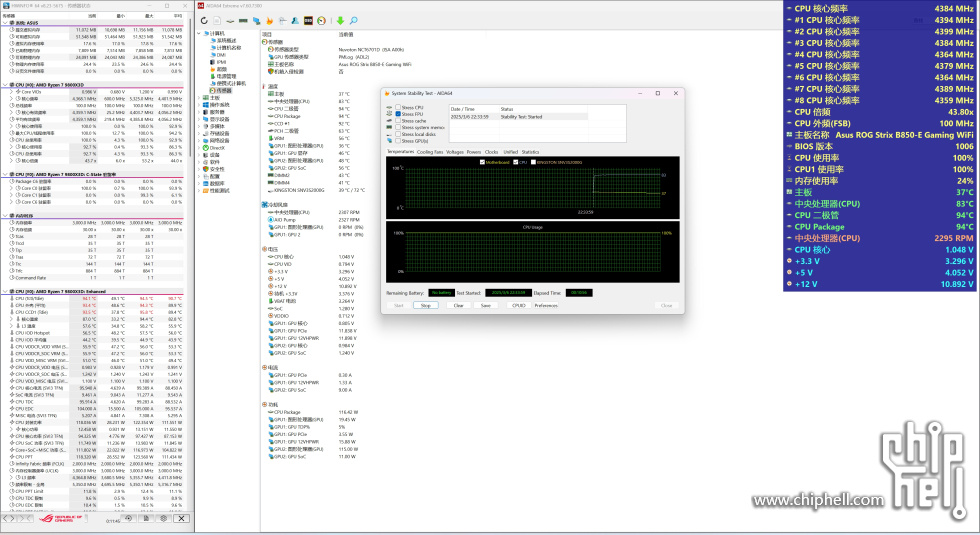Select 系统概述 node in AIDA64 tree
Image resolution: width=980 pixels, height=535 pixels.
tap(222, 41)
